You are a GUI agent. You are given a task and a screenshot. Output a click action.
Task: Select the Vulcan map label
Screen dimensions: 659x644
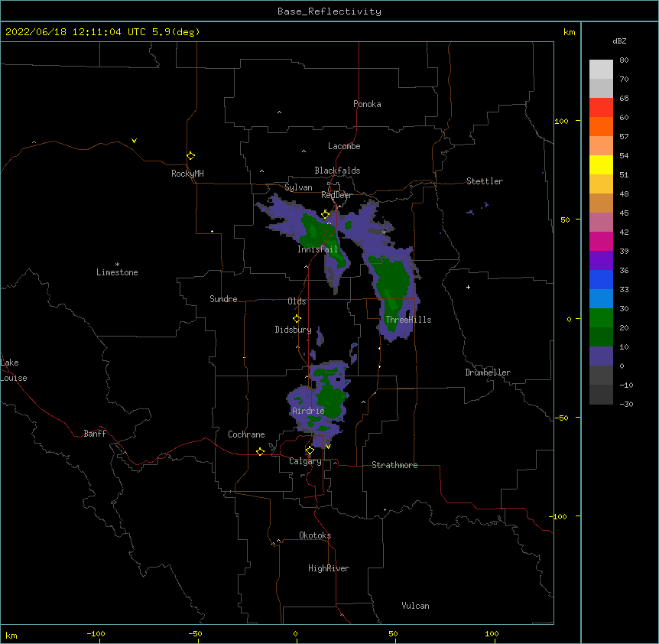(x=415, y=606)
